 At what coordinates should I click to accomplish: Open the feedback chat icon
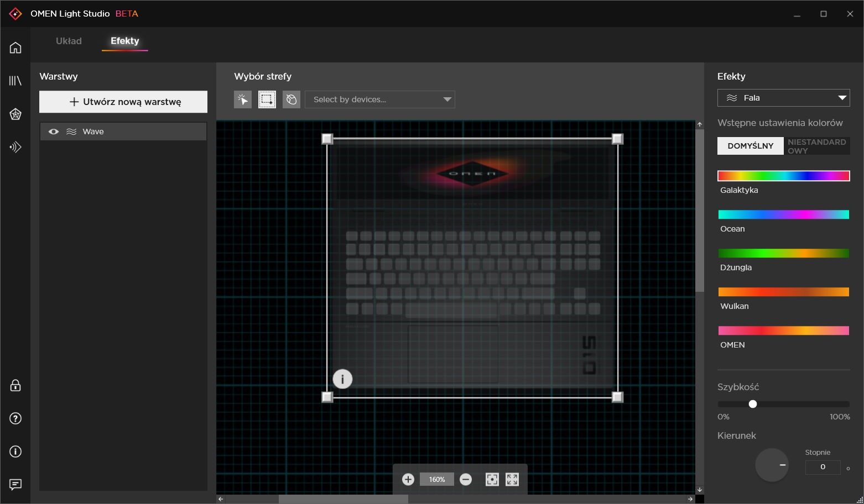click(x=15, y=485)
